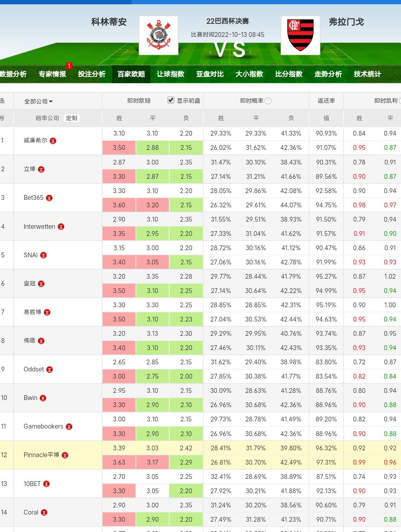
Task: Click the red 主 icon beside Coral
Action: (44, 513)
